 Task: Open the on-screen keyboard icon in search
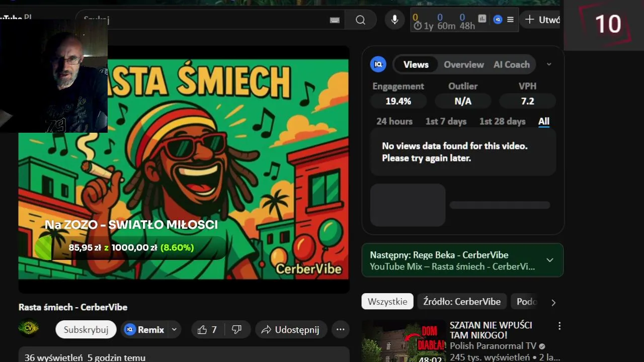[x=335, y=20]
